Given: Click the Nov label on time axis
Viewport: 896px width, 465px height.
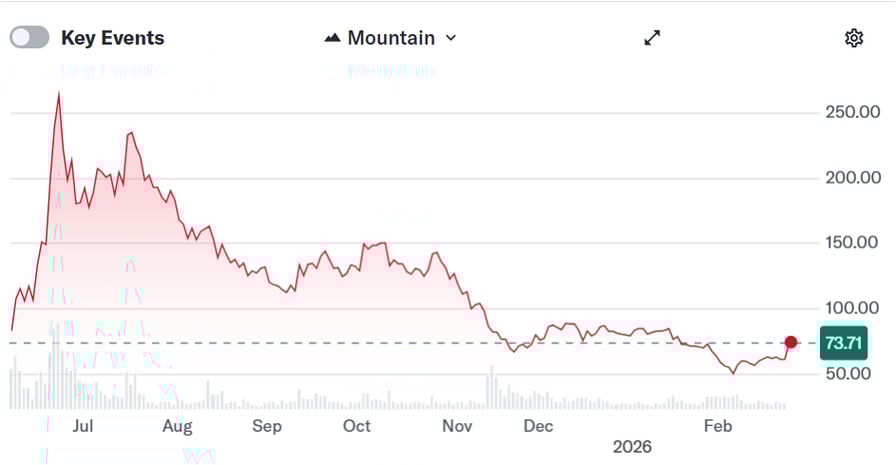Looking at the screenshot, I should 457,426.
